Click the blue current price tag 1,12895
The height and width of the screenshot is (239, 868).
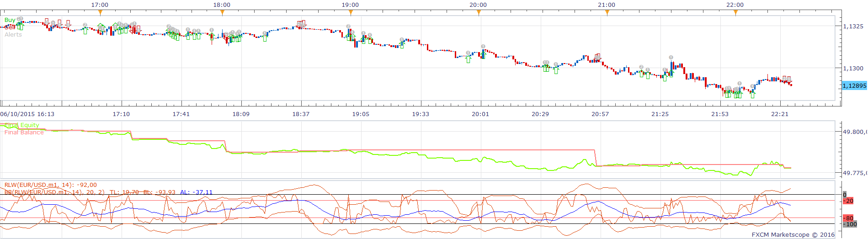point(854,86)
